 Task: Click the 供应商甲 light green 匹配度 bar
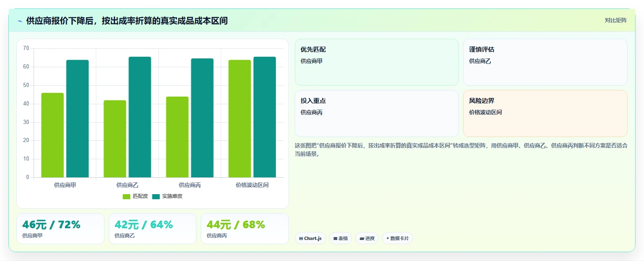(x=52, y=135)
